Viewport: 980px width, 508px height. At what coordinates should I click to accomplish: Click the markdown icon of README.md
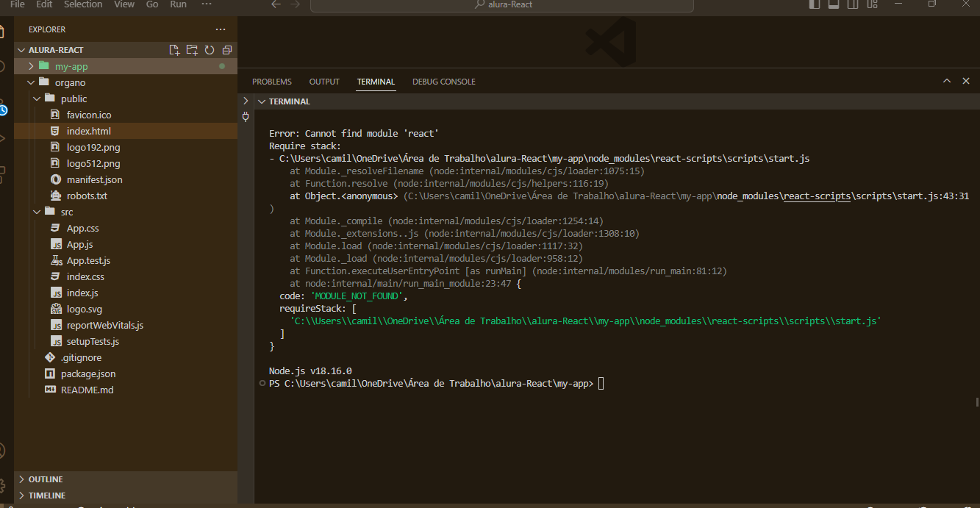point(49,390)
